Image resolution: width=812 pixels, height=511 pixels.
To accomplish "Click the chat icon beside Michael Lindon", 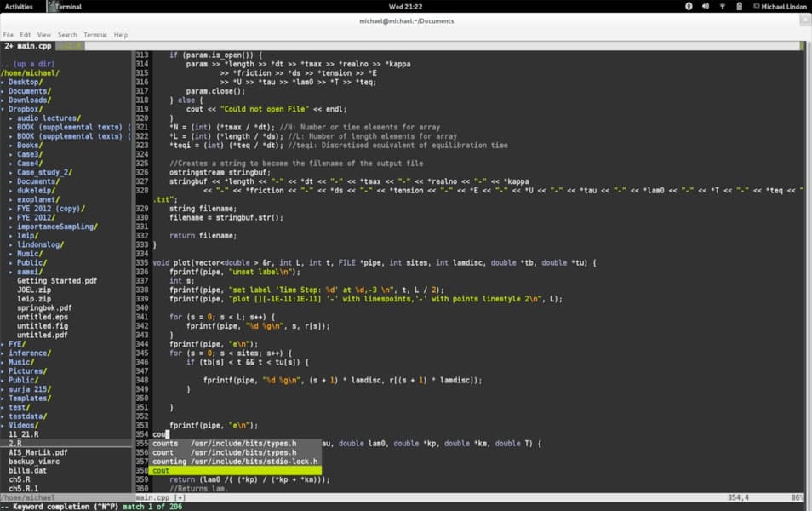I will 756,5.
